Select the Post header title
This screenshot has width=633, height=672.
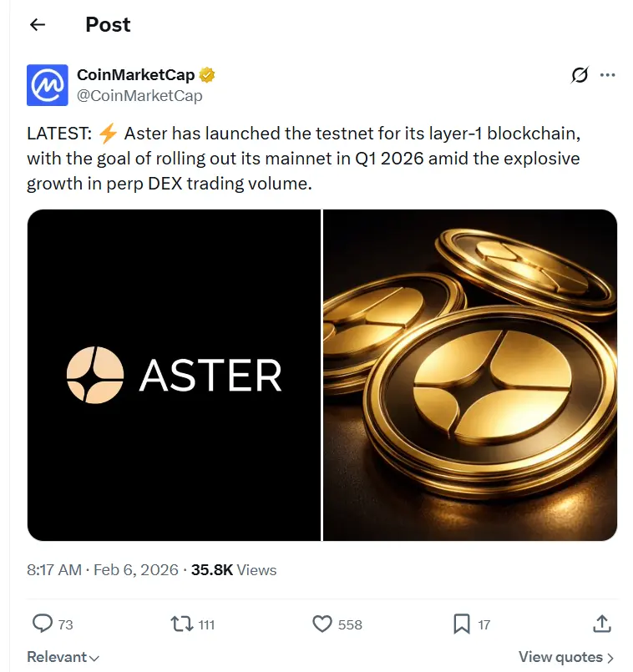(107, 25)
